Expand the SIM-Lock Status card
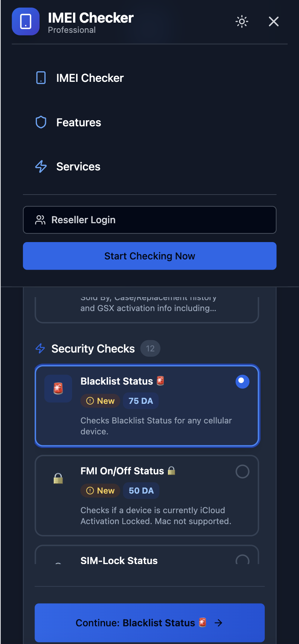The image size is (299, 644). [x=147, y=561]
